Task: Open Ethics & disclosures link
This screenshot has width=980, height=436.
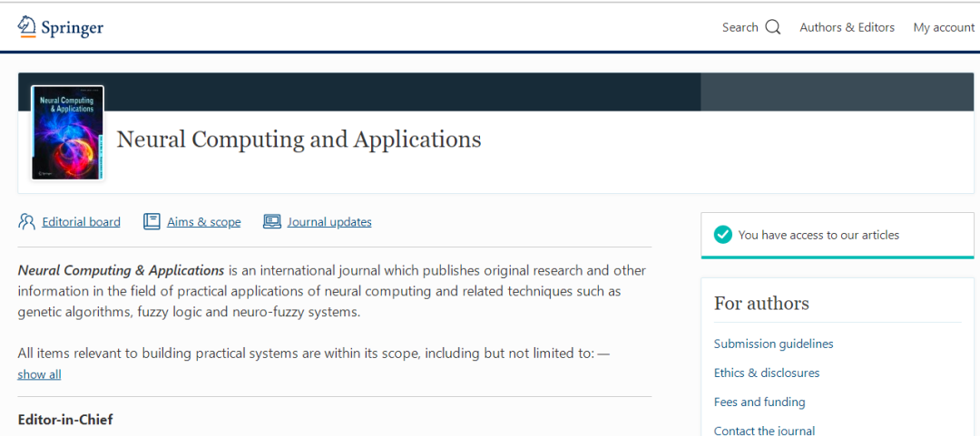Action: [766, 373]
